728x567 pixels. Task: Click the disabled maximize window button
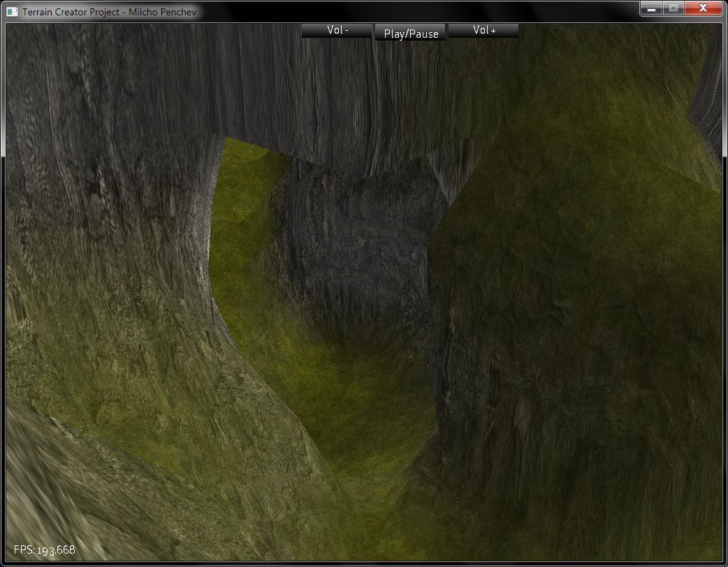point(674,8)
